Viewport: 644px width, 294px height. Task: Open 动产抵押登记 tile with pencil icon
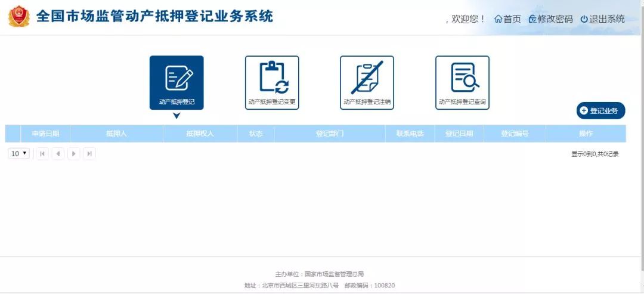pyautogui.click(x=177, y=82)
